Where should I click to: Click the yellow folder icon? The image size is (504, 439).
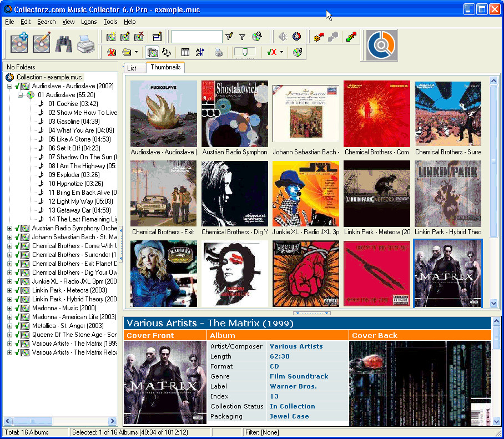coord(127,52)
